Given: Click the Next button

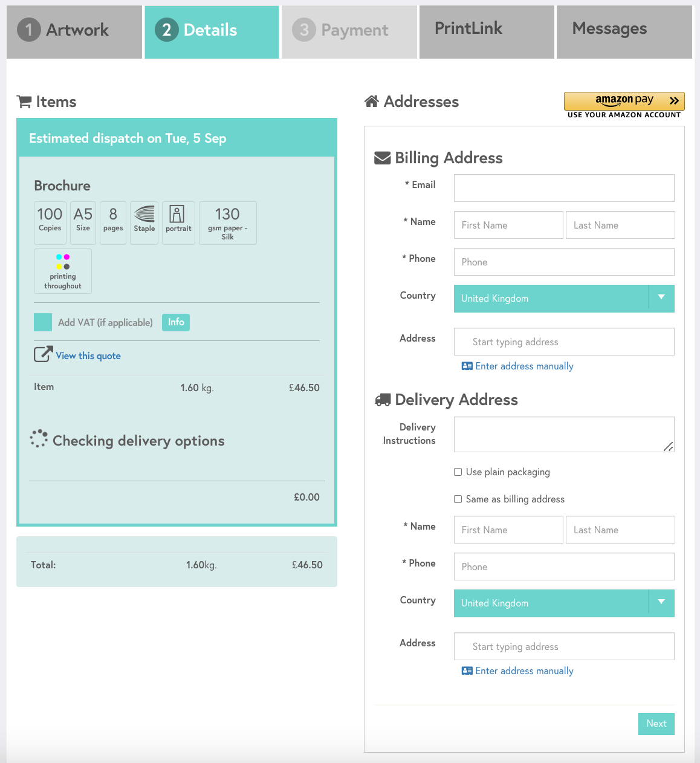Looking at the screenshot, I should coord(656,724).
